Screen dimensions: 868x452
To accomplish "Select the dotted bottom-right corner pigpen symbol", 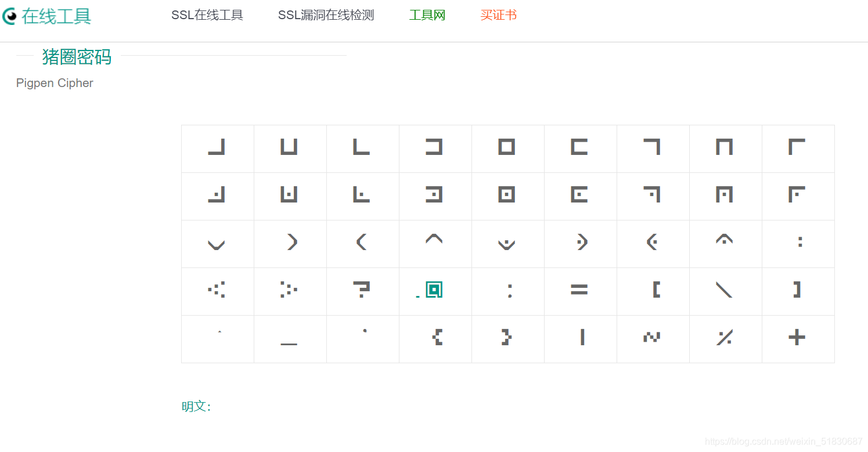I will (x=217, y=195).
